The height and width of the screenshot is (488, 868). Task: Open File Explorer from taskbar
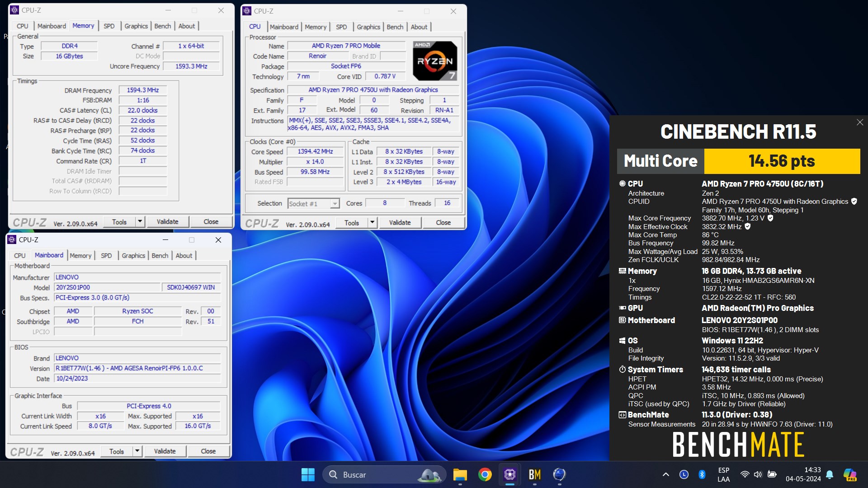point(460,474)
